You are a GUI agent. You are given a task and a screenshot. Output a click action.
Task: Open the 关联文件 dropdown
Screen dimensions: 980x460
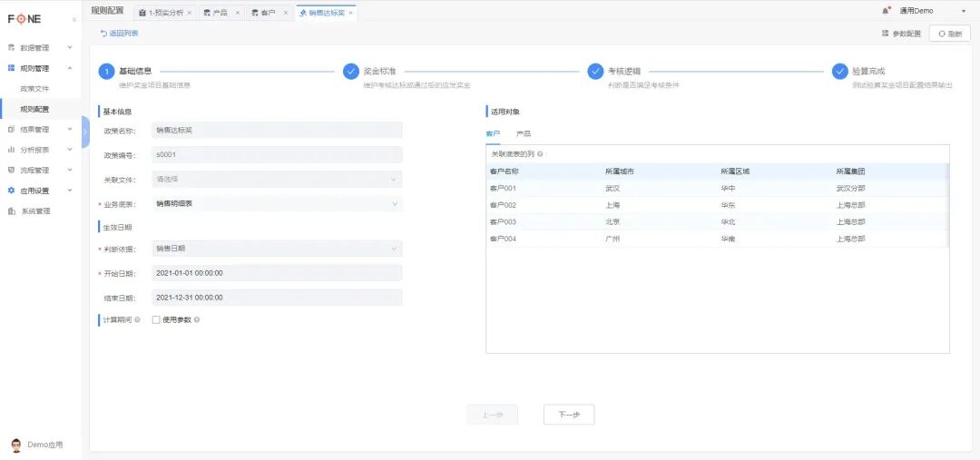tap(277, 180)
